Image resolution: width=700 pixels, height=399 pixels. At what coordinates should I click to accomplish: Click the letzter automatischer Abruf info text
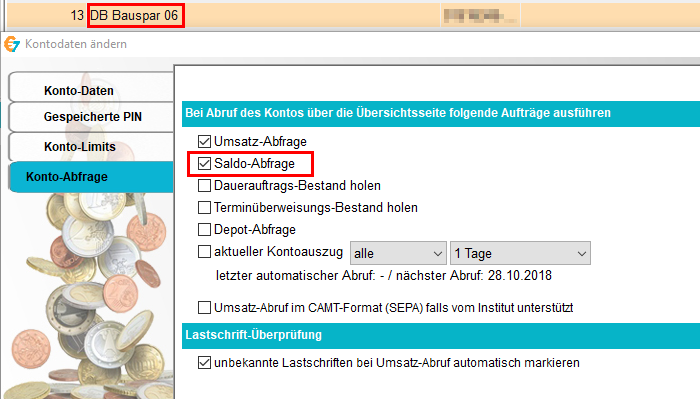tap(383, 275)
